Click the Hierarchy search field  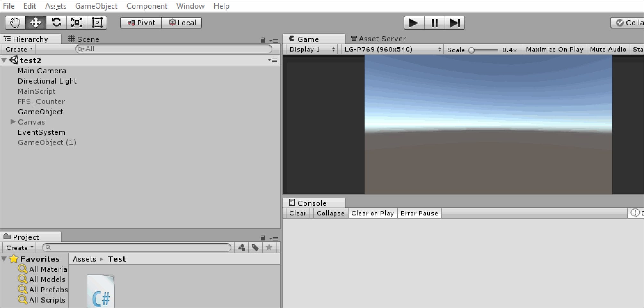(174, 49)
